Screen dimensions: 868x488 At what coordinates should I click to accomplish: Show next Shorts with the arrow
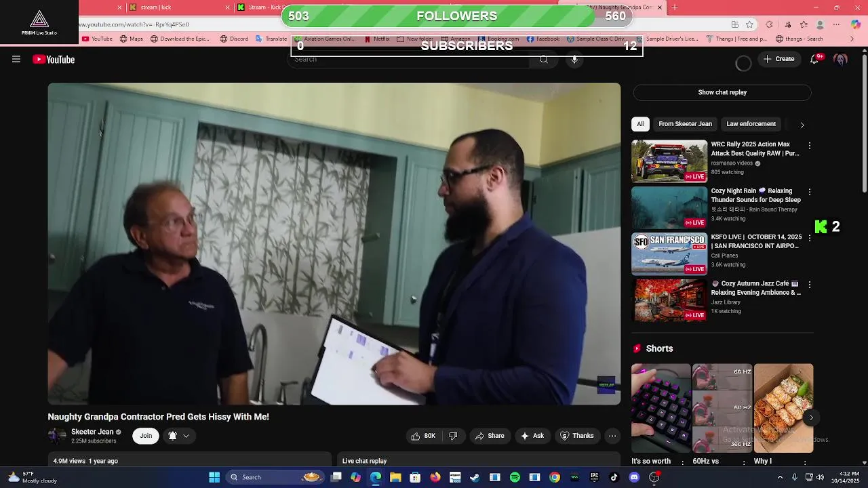[811, 418]
